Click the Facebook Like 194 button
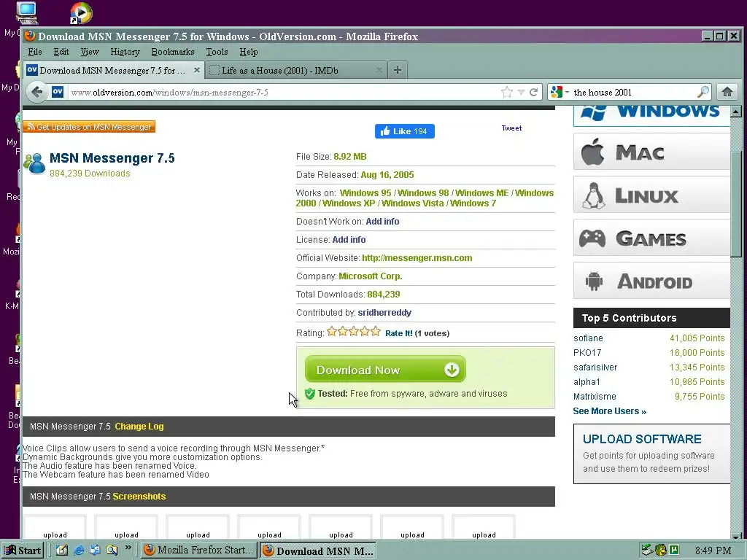This screenshot has width=747, height=560. click(x=404, y=131)
